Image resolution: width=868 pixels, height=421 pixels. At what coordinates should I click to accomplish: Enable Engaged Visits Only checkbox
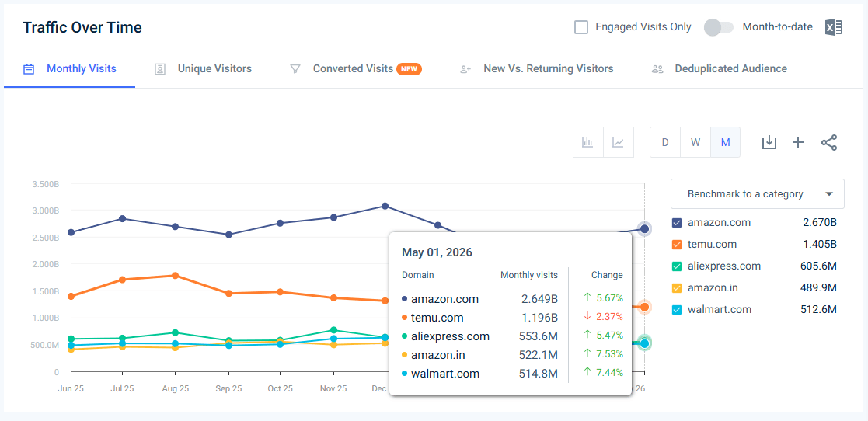[x=581, y=27]
